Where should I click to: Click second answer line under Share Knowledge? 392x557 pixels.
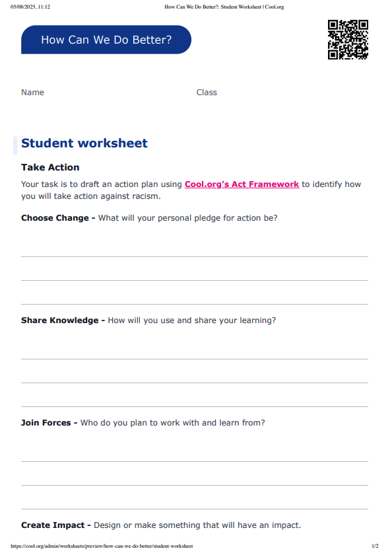(x=195, y=383)
